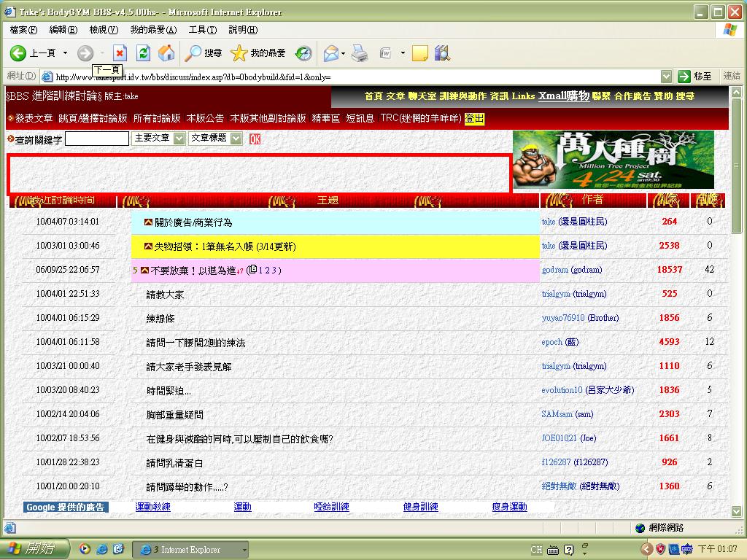
Task: Open the 說明(H) menu
Action: point(243,30)
